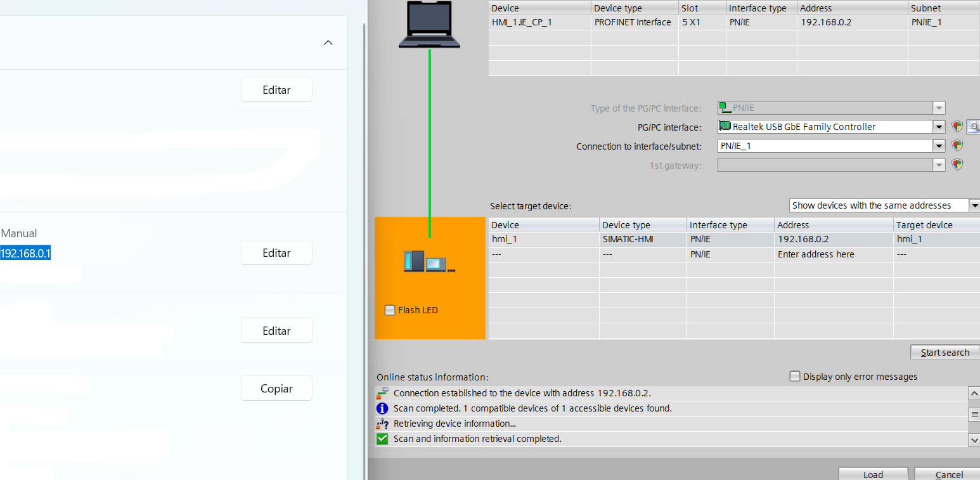Select the HMI_1.IE_CP_1 row in the top table

tap(734, 22)
